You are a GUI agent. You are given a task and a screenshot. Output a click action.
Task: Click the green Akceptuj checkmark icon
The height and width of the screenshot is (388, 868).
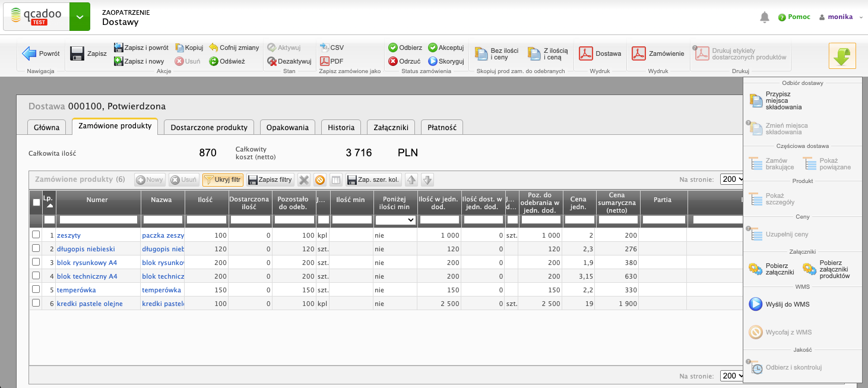[x=433, y=48]
